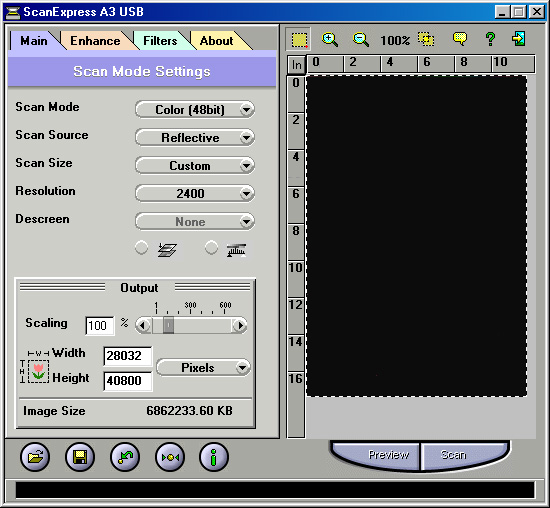Click the '6862233.60 KB' value
The height and width of the screenshot is (508, 550).
[x=189, y=410]
